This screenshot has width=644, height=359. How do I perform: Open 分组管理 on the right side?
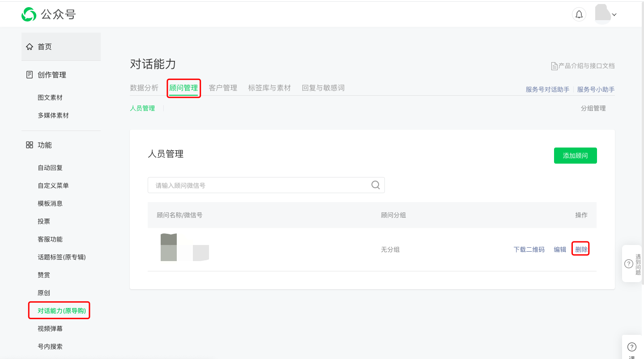[x=593, y=108]
